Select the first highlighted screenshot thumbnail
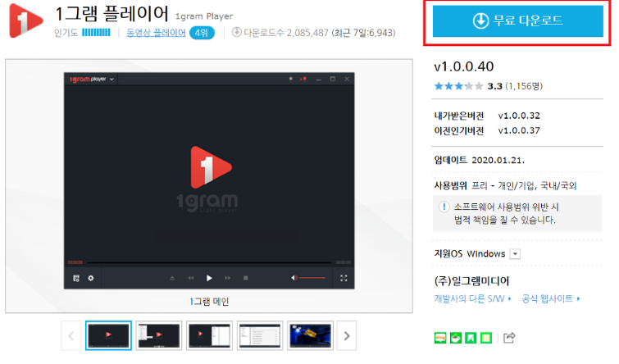619x364 pixels. pos(108,335)
